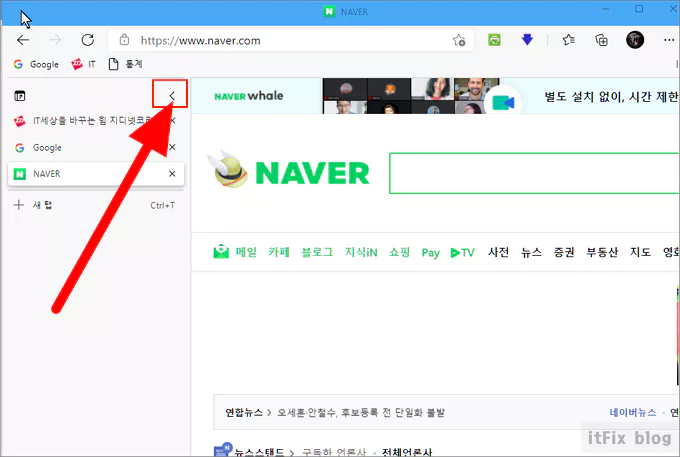
Task: Open the 메일 menu link
Action: coord(246,252)
